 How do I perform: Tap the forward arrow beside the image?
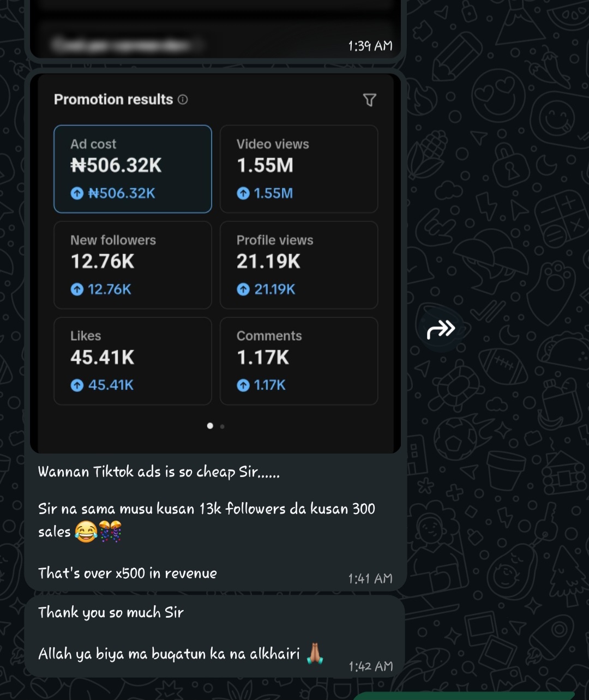[x=441, y=329]
